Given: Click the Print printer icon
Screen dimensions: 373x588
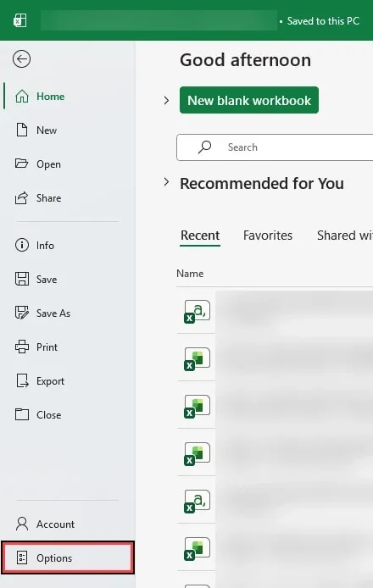Looking at the screenshot, I should click(22, 347).
